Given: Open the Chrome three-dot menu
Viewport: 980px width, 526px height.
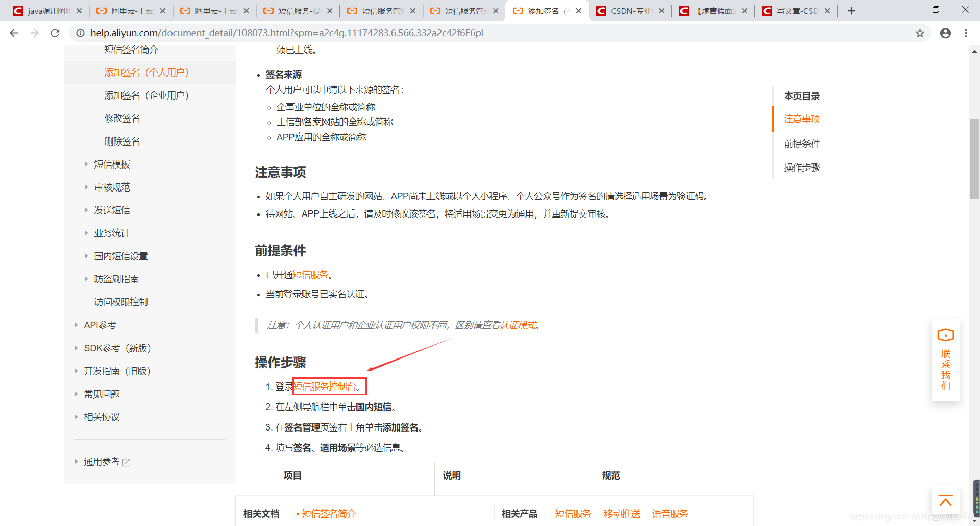Looking at the screenshot, I should 966,33.
